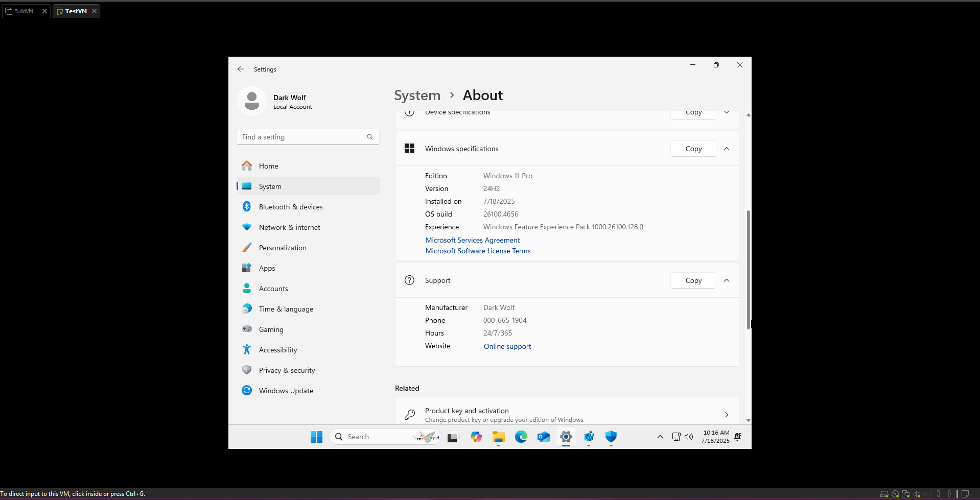This screenshot has width=980, height=500.
Task: Click the Settings back arrow
Action: 241,69
